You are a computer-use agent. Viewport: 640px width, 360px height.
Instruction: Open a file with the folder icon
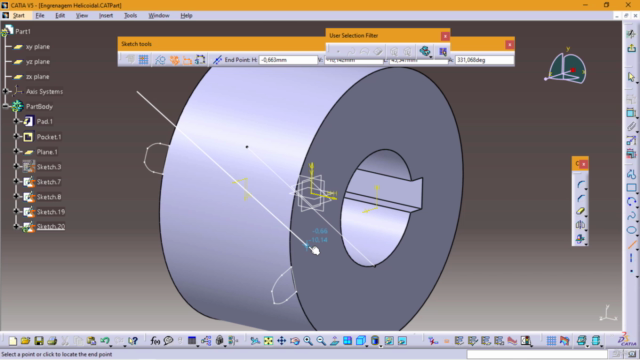[25, 340]
